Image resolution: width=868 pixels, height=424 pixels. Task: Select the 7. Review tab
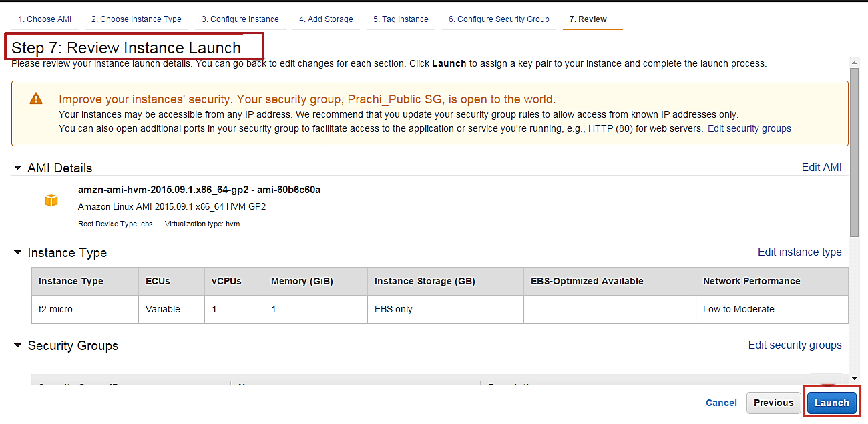click(588, 19)
